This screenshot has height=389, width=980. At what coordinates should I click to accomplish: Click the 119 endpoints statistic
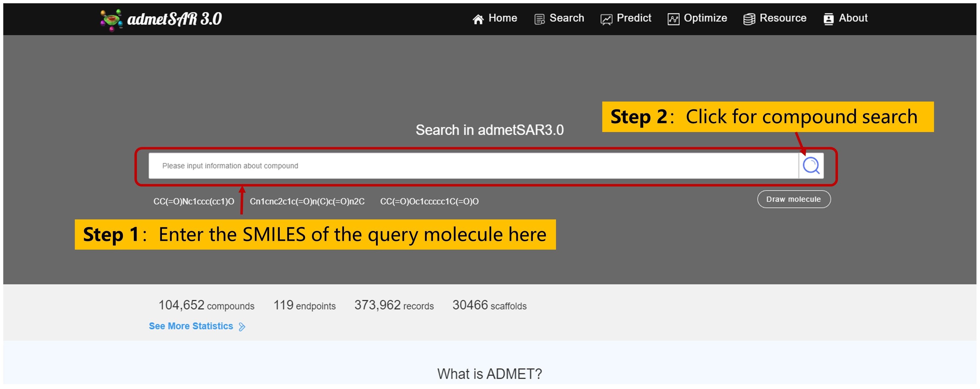click(304, 305)
